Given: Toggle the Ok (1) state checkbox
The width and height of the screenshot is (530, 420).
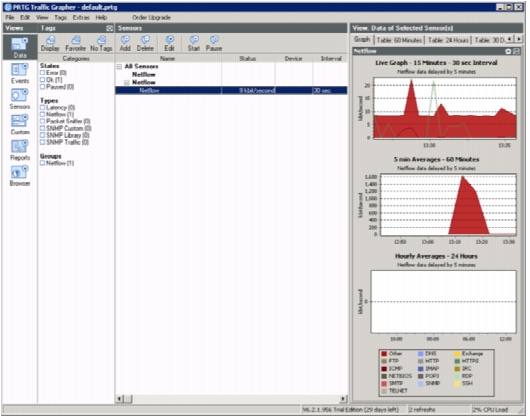Looking at the screenshot, I should tap(43, 80).
